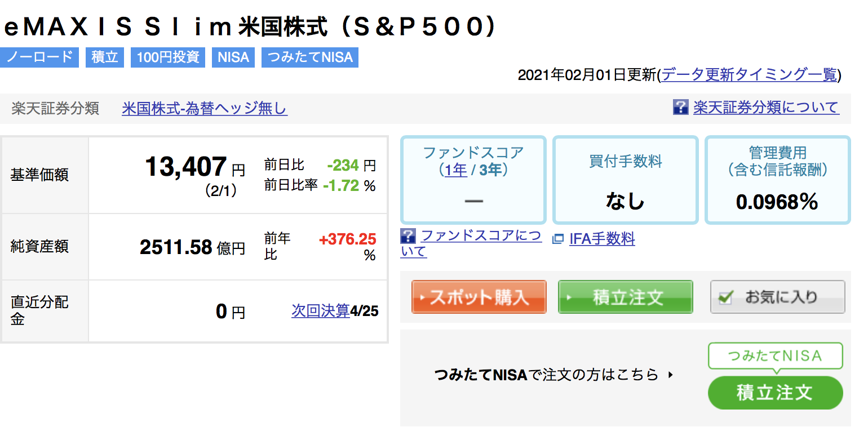Open 楽天証券分類について help link
This screenshot has height=436, width=868.
(x=766, y=107)
